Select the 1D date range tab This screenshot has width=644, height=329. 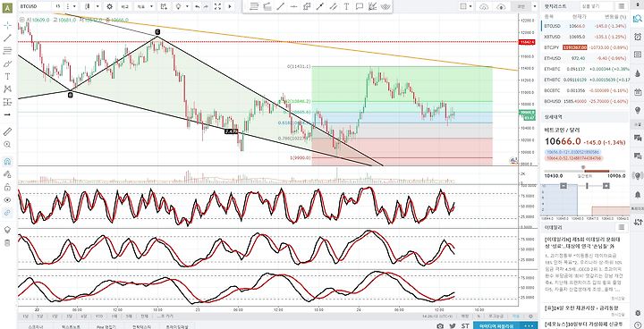pyautogui.click(x=25, y=316)
